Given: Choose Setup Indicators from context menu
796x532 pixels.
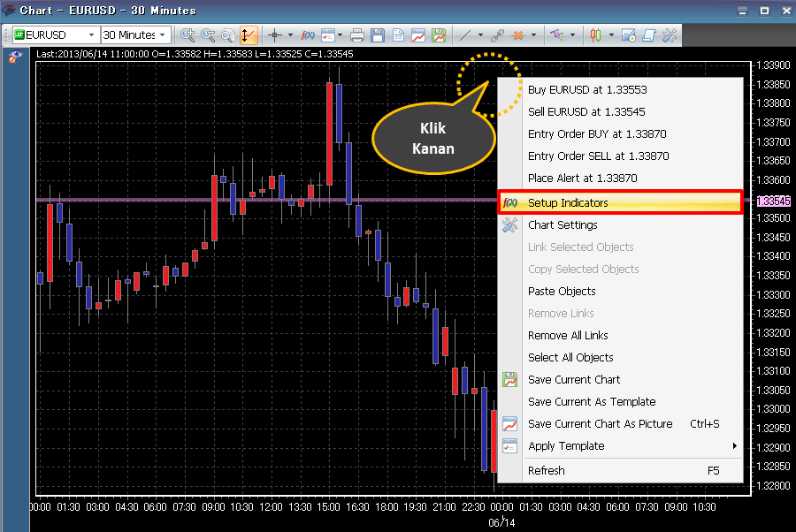Looking at the screenshot, I should click(568, 203).
